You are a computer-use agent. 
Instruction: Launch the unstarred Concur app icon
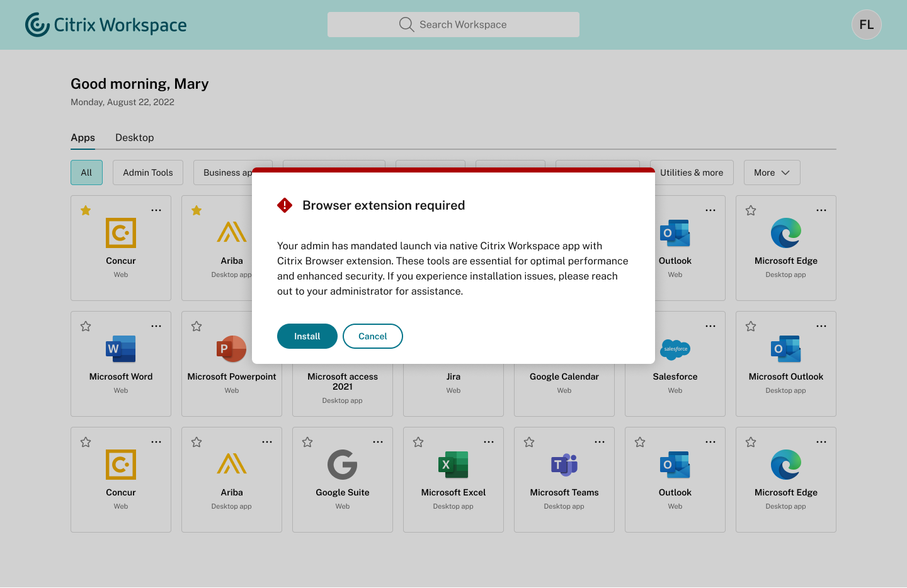coord(121,465)
